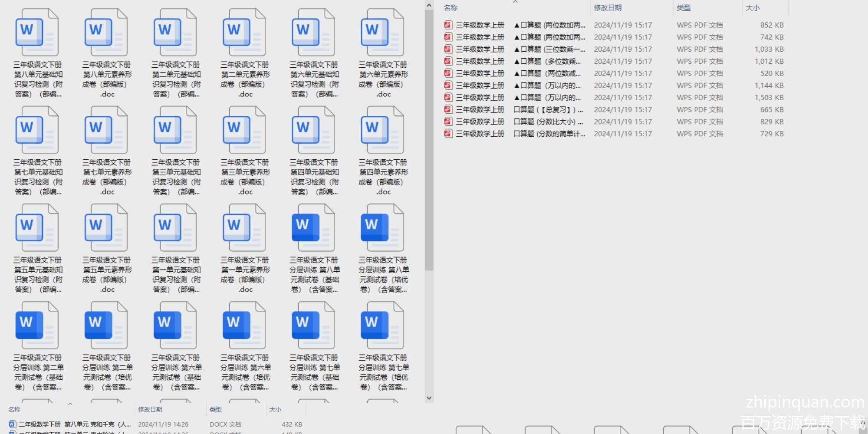Click PDF icon for 口算题 (三位数乘一...) file
The width and height of the screenshot is (868, 434).
[448, 49]
